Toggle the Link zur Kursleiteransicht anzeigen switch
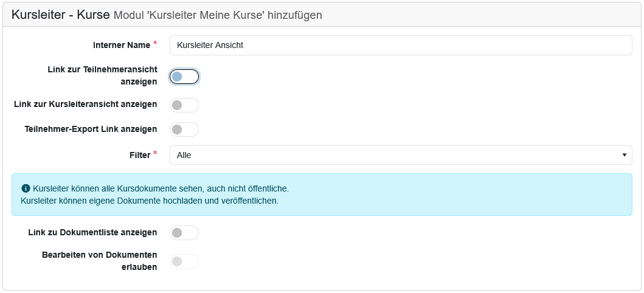Viewport: 644px width, 293px height. [x=184, y=105]
